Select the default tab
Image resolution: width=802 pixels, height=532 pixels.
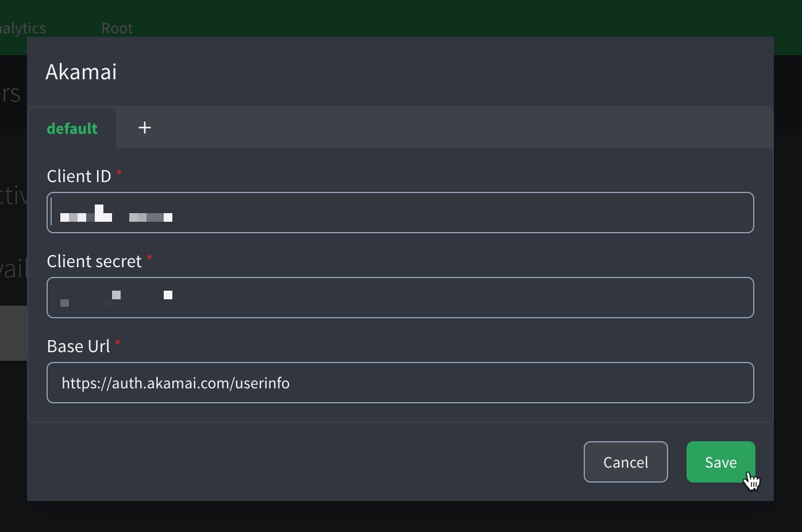pyautogui.click(x=72, y=128)
